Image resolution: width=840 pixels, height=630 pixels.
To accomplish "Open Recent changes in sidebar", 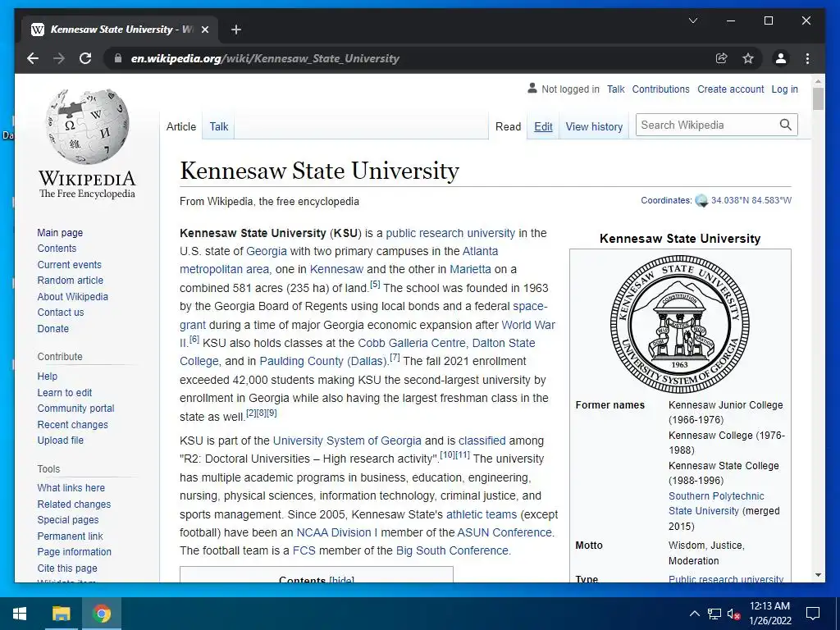I will coord(72,424).
